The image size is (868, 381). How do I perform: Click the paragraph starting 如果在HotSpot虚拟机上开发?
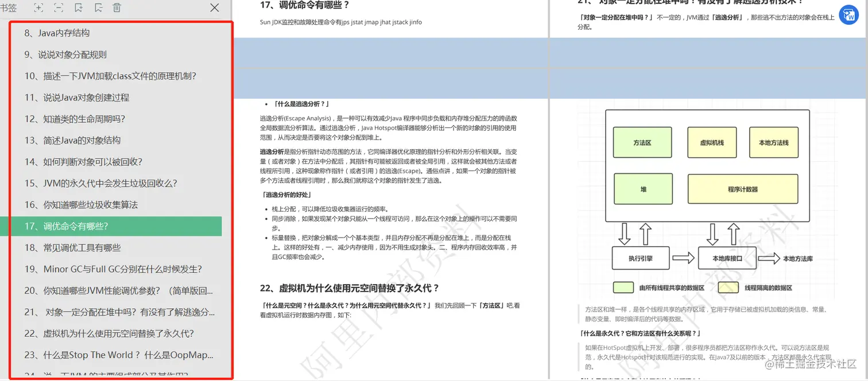[x=709, y=357]
